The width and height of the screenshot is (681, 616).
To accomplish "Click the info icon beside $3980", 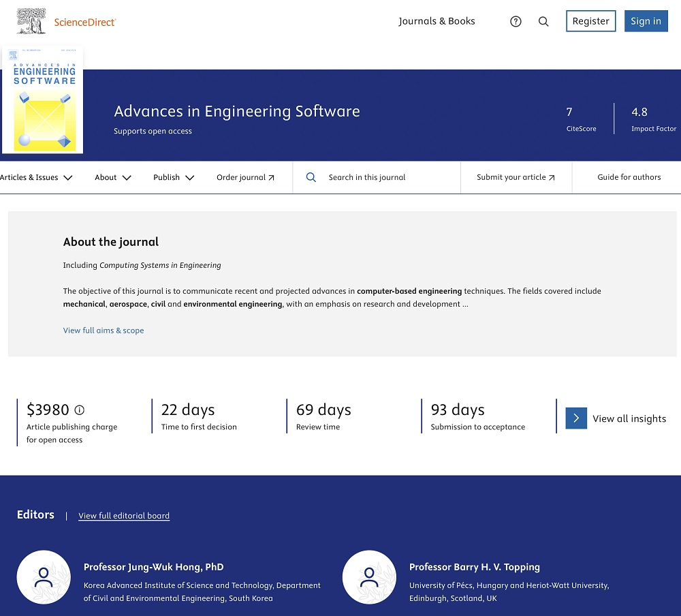I will click(80, 410).
